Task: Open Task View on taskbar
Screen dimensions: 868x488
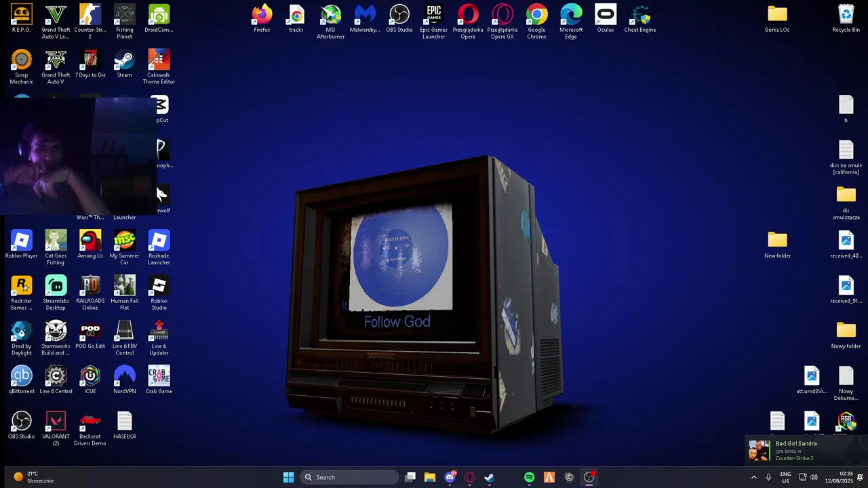Action: pyautogui.click(x=410, y=477)
